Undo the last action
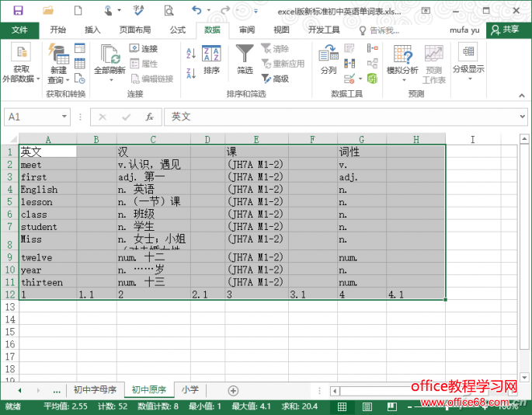Viewport: 532px width, 415px height. 196,10
